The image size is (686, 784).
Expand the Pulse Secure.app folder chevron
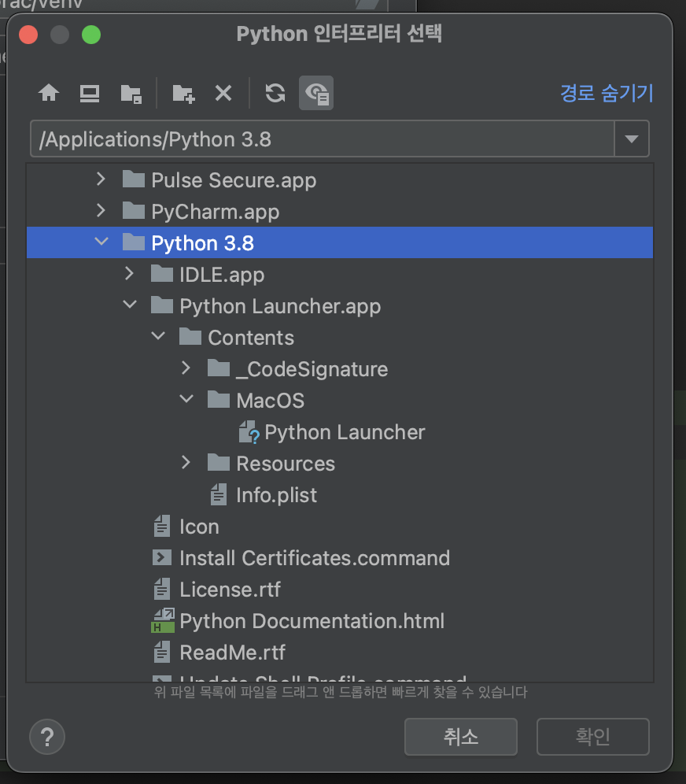pos(101,179)
